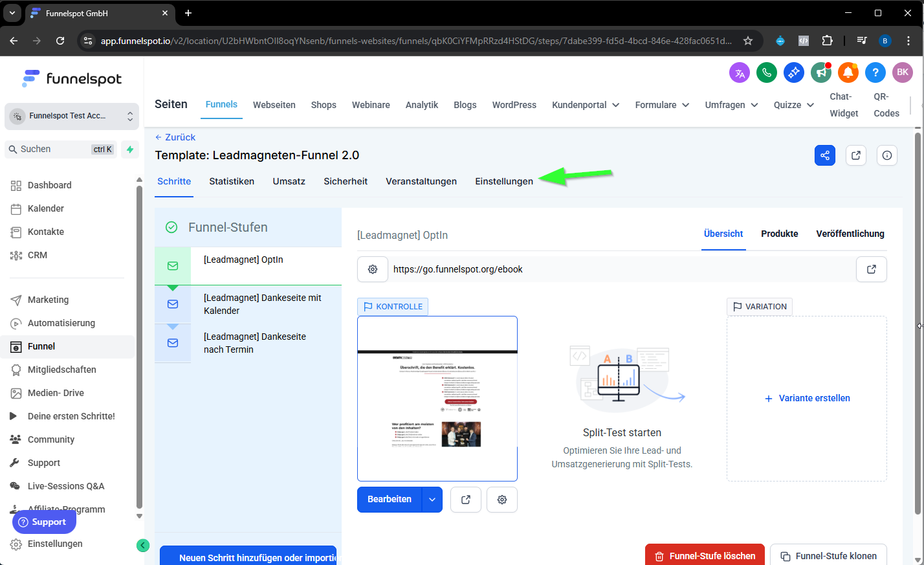Switch to the Veröffentlichung tab
Viewport: 924px width, 565px height.
[850, 234]
